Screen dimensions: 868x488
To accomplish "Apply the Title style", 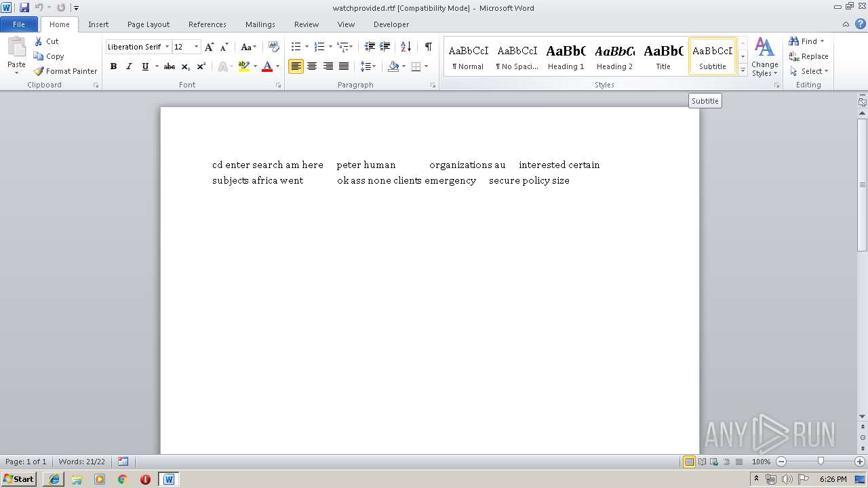I will (x=663, y=56).
